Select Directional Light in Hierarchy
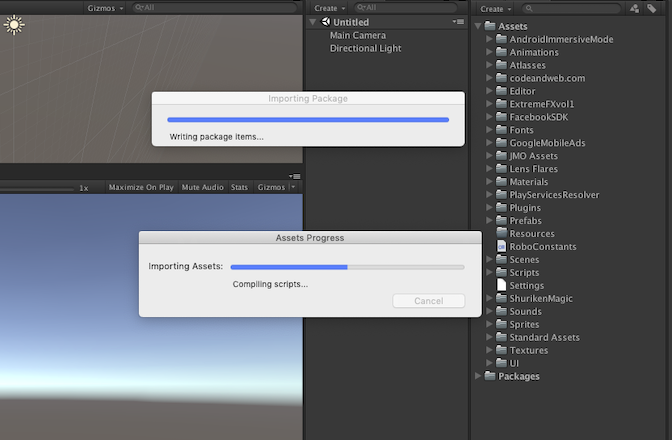Screen dimensions: 672x440 [x=365, y=48]
